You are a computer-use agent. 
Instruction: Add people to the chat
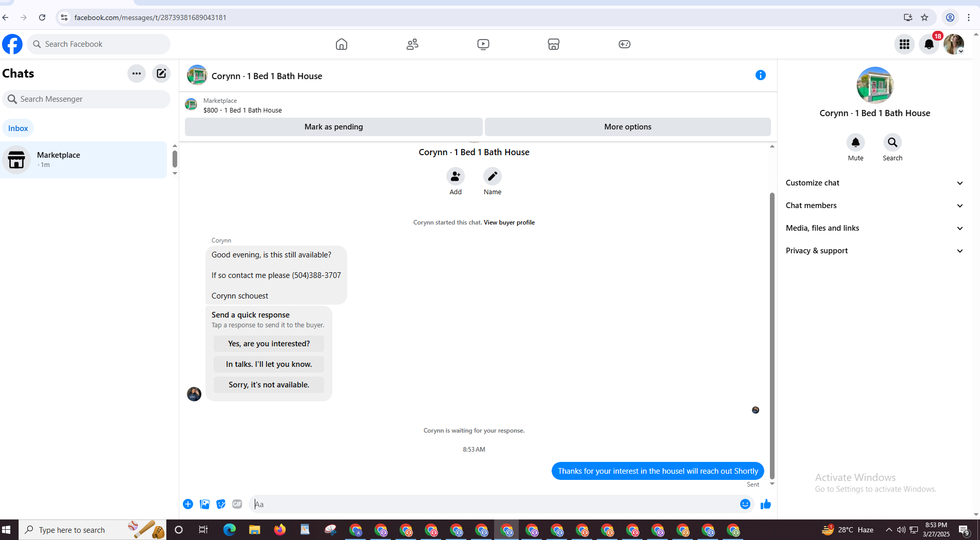456,177
